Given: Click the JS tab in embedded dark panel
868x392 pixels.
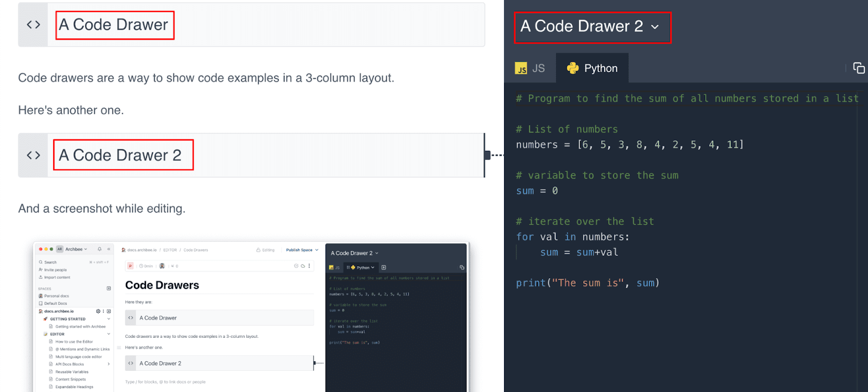Looking at the screenshot, I should (335, 267).
